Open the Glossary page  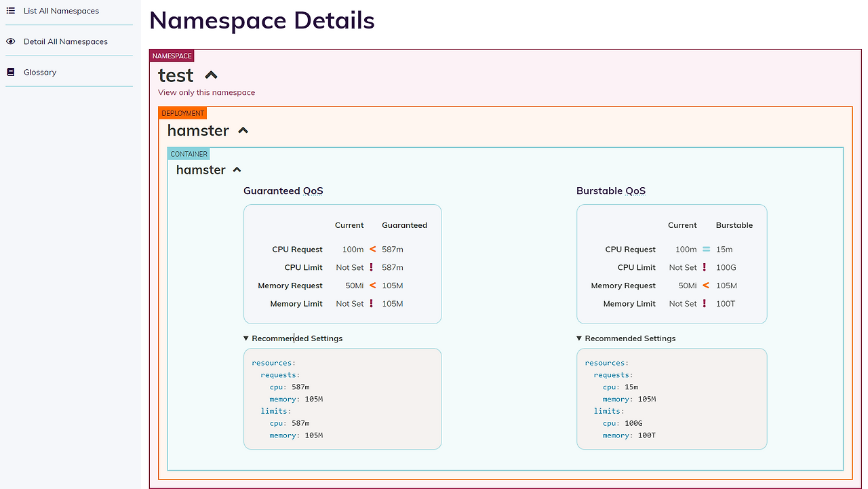40,71
